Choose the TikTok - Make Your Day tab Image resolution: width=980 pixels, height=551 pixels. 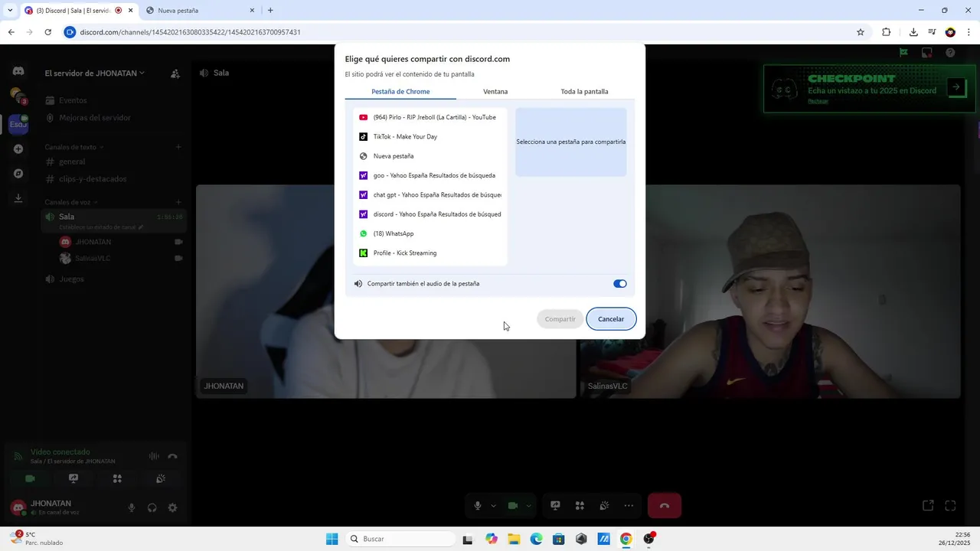coord(430,136)
